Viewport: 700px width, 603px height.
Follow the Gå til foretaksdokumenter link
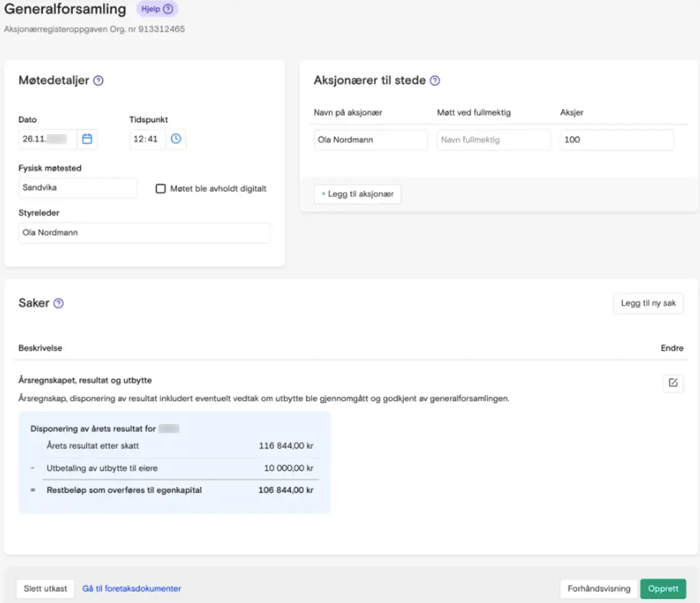pos(132,589)
